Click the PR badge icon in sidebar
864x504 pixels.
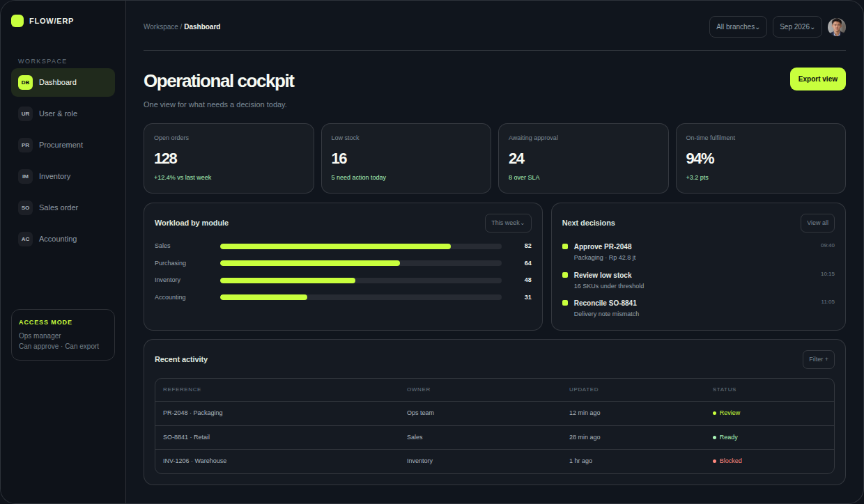coord(25,145)
